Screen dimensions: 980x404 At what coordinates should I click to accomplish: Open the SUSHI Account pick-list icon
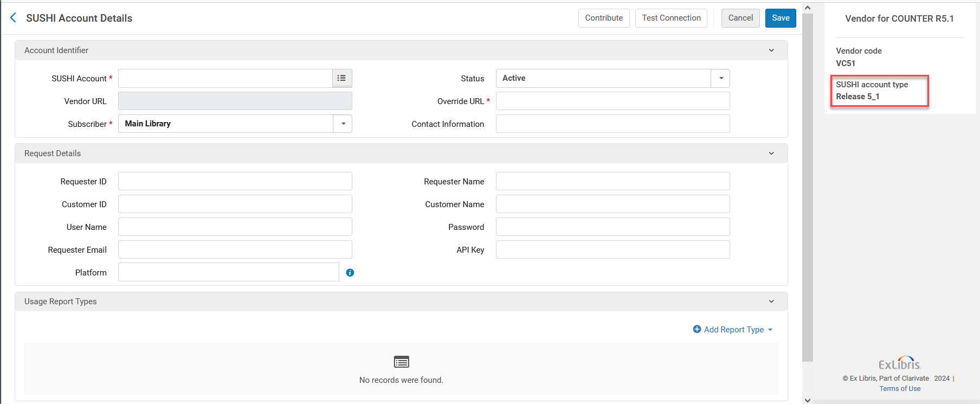tap(341, 78)
